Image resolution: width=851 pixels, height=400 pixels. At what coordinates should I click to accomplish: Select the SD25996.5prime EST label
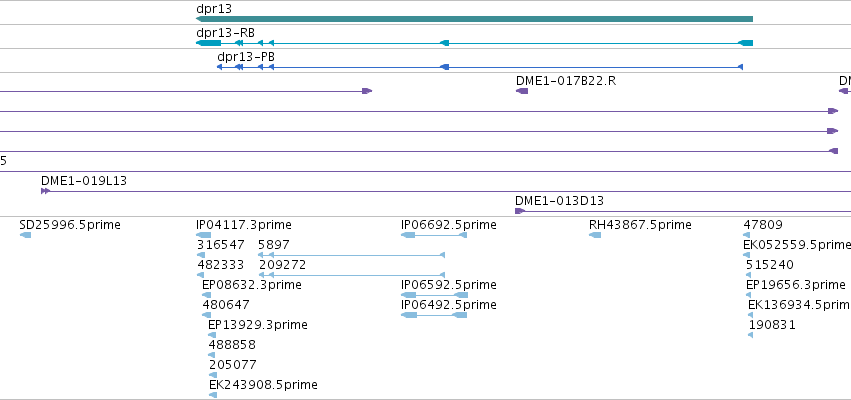click(x=70, y=225)
